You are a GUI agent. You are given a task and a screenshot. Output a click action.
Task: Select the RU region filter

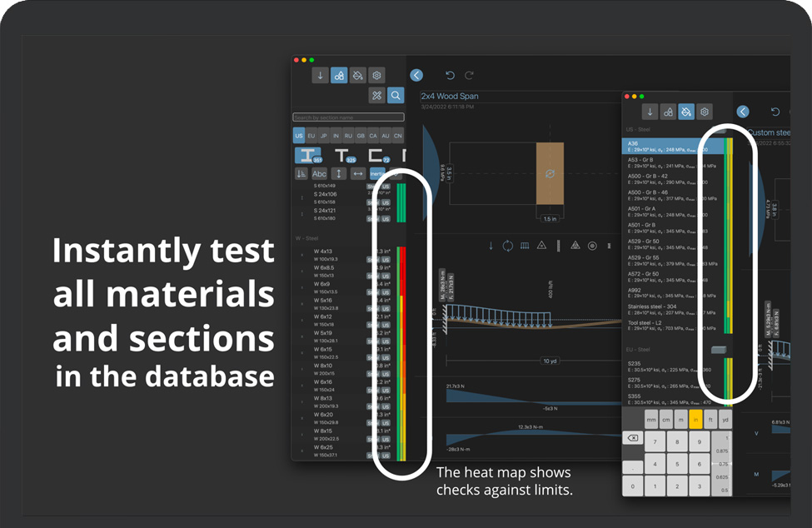pyautogui.click(x=348, y=136)
